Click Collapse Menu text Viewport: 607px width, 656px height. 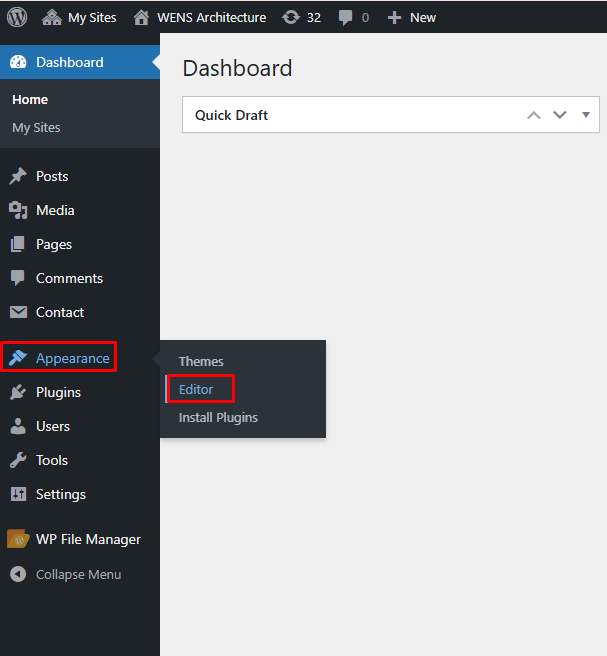coord(79,574)
